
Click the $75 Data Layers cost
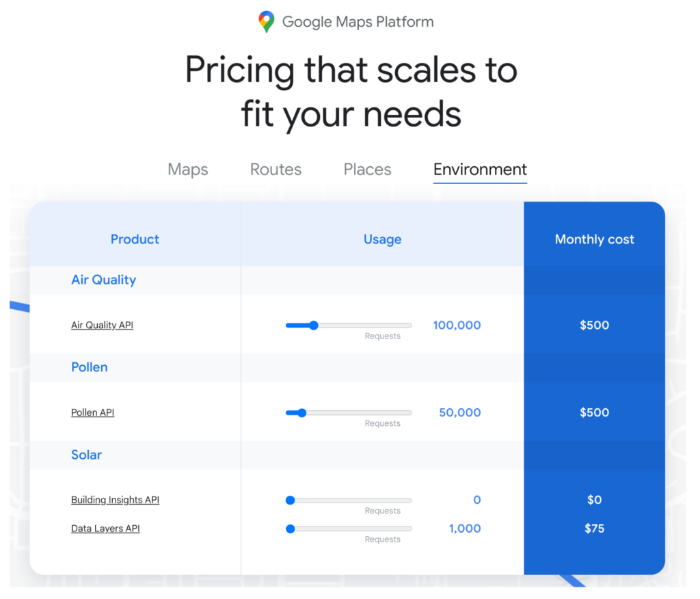click(x=594, y=529)
